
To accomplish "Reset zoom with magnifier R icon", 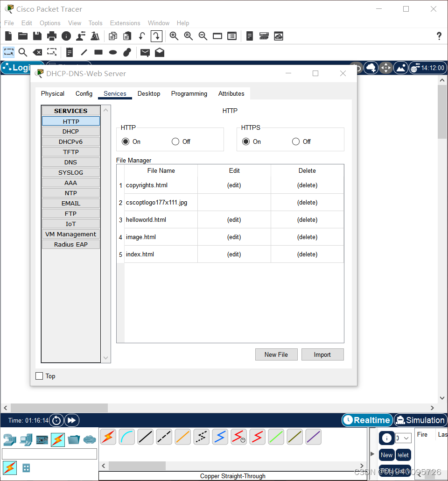I will (x=188, y=36).
